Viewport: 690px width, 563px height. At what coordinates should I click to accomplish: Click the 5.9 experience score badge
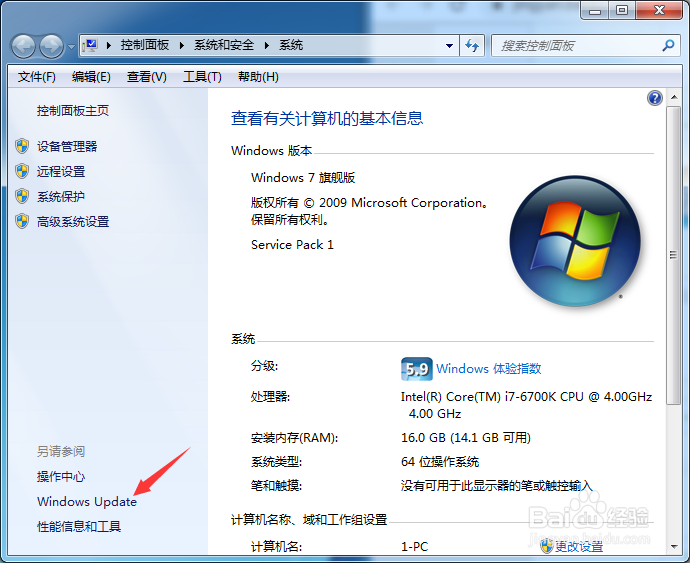pyautogui.click(x=416, y=369)
